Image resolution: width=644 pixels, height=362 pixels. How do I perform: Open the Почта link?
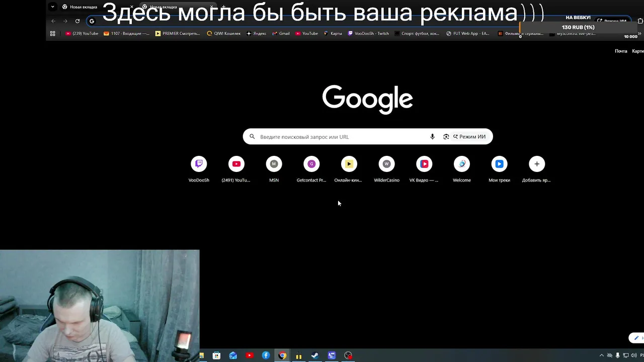click(x=621, y=51)
